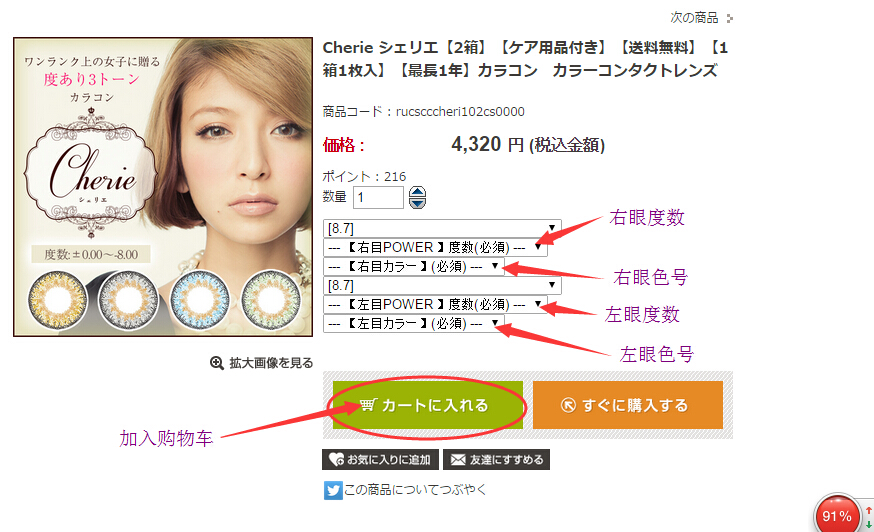Click the magnifier icon beside 拡大画像を見る
Image resolution: width=874 pixels, height=532 pixels.
[216, 363]
